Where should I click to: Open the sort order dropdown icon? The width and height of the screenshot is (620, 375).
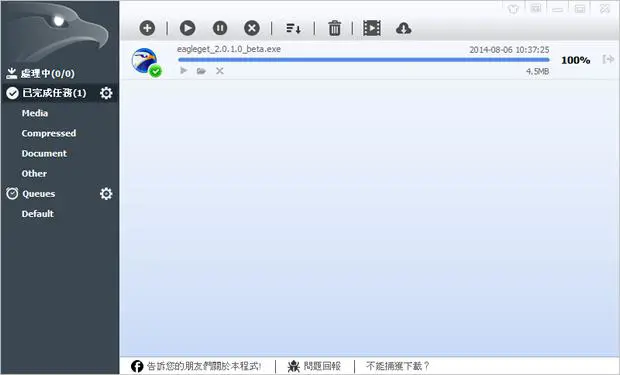coord(293,28)
